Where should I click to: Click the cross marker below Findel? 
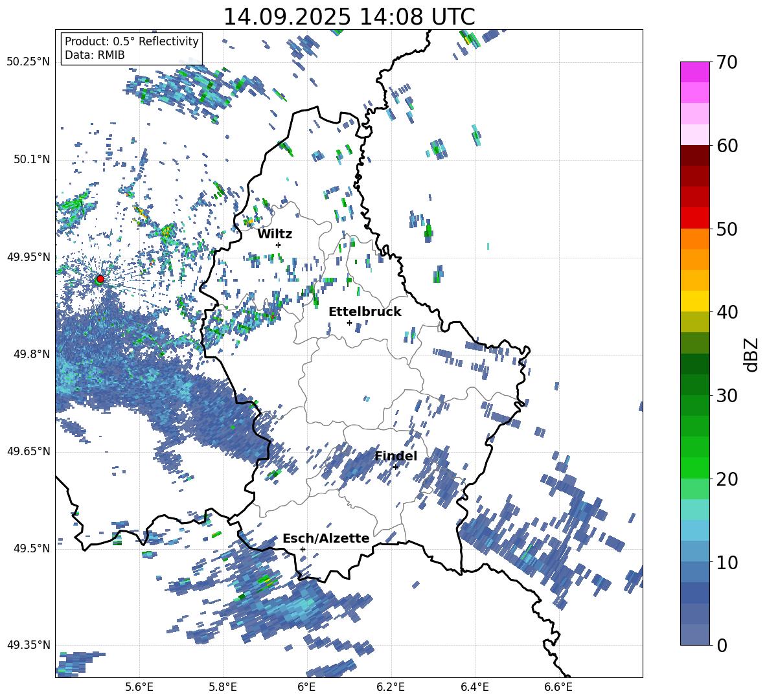click(395, 468)
